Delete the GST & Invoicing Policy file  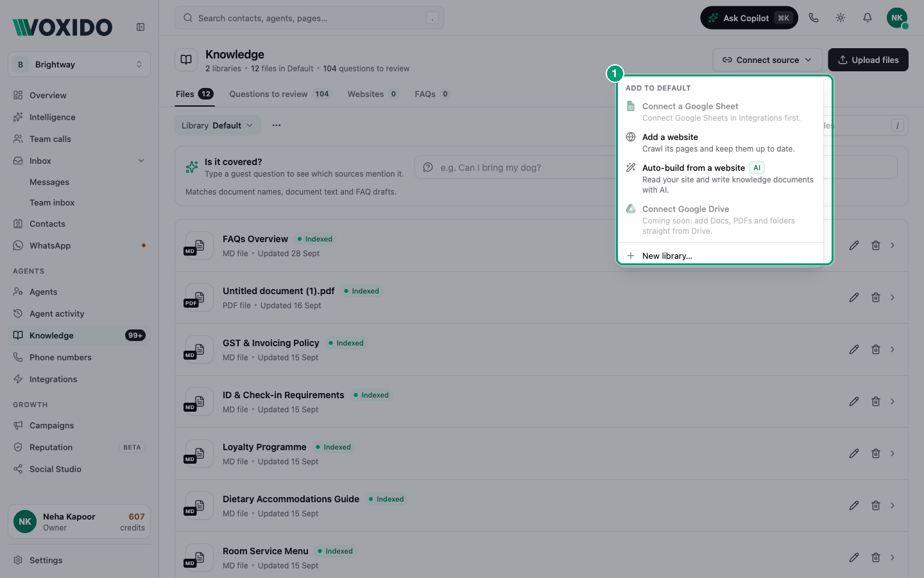click(x=876, y=349)
